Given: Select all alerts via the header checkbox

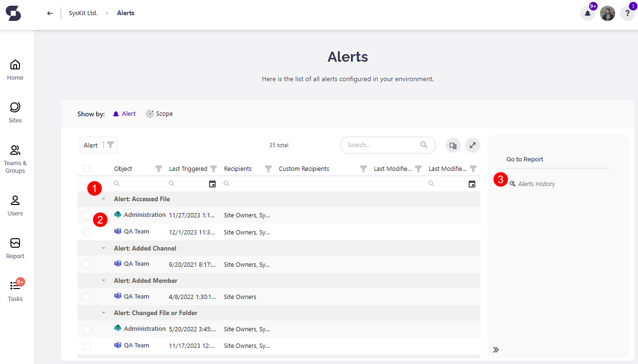Looking at the screenshot, I should (87, 168).
